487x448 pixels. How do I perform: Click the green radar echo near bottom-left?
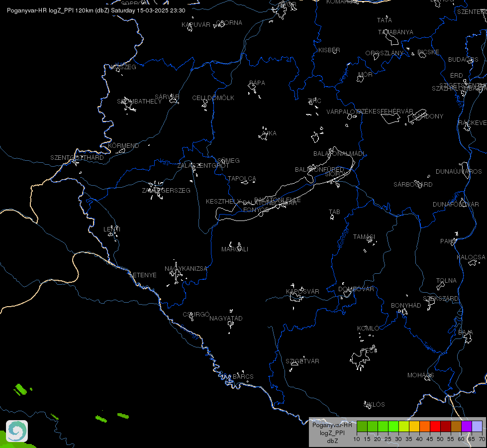click(20, 390)
